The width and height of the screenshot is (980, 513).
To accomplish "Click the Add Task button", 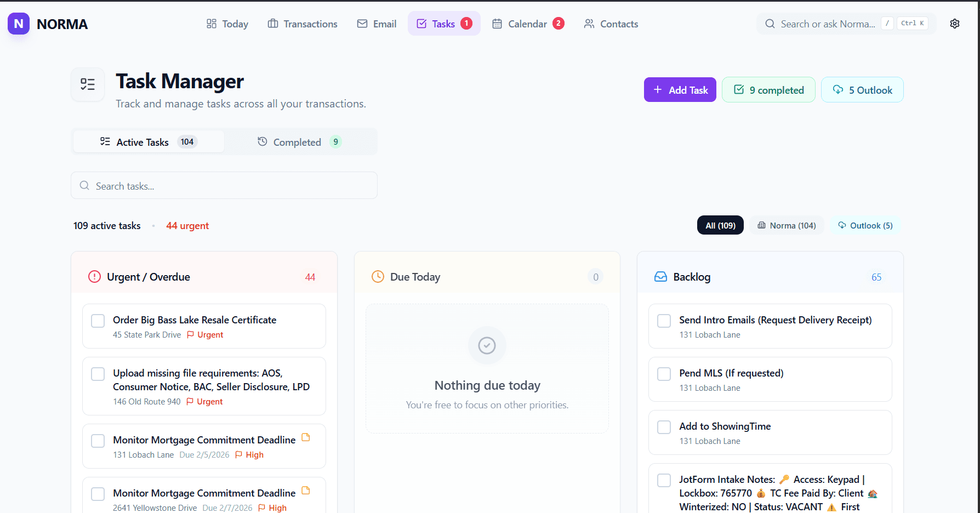I will (x=680, y=89).
